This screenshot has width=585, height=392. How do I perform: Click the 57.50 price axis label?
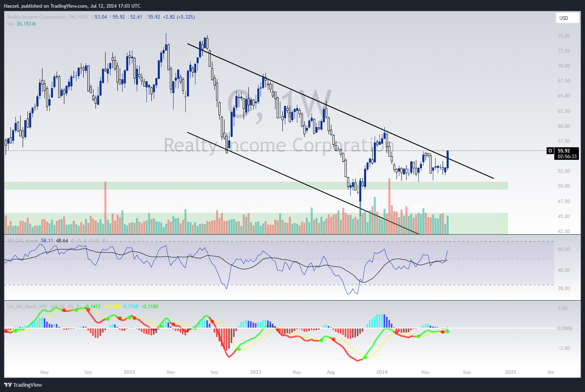[x=564, y=141]
